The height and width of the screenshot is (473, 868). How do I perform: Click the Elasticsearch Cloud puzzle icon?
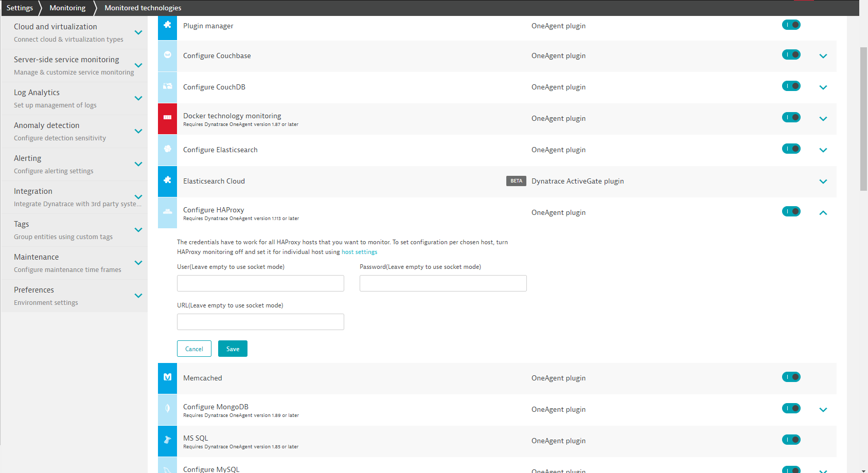pyautogui.click(x=167, y=181)
